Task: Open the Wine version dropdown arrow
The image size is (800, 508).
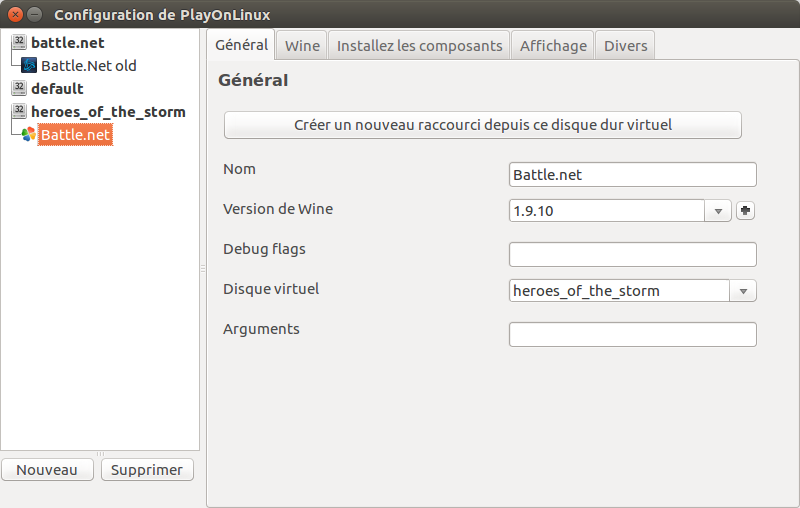Action: tap(718, 211)
